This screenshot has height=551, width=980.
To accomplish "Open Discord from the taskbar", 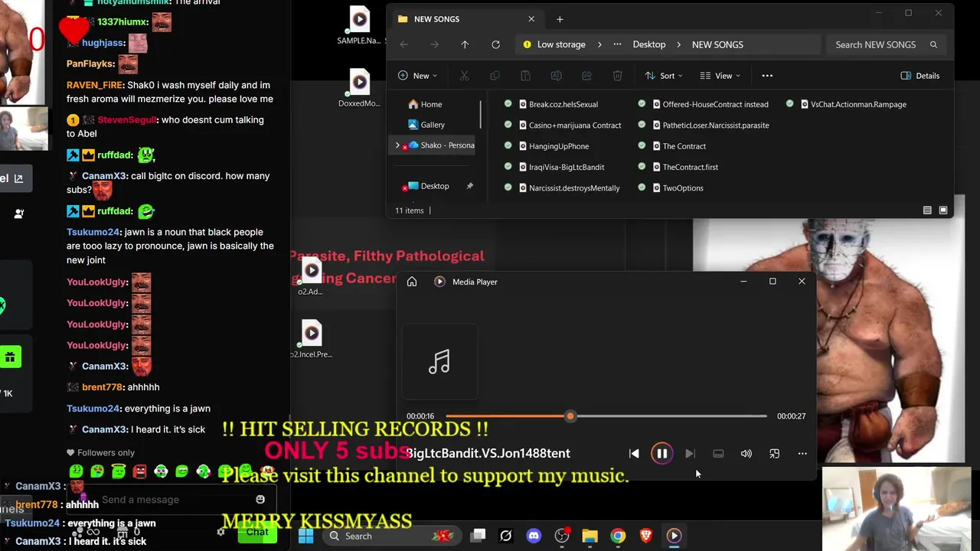I will (534, 536).
